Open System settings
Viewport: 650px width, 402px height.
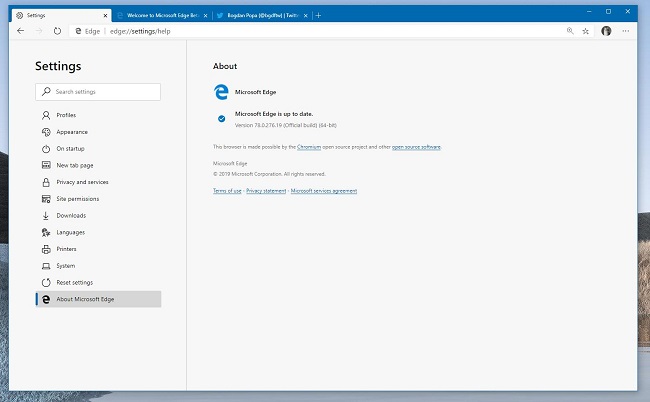point(98,266)
